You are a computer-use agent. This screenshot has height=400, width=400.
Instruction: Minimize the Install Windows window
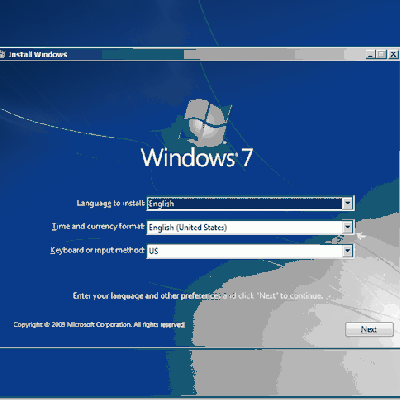[371, 54]
